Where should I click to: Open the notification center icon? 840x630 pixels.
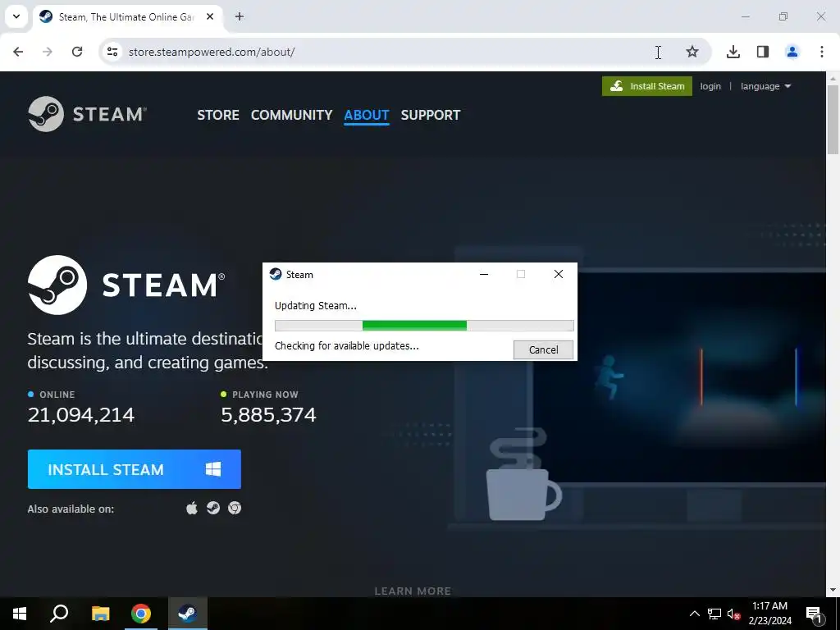tap(815, 614)
